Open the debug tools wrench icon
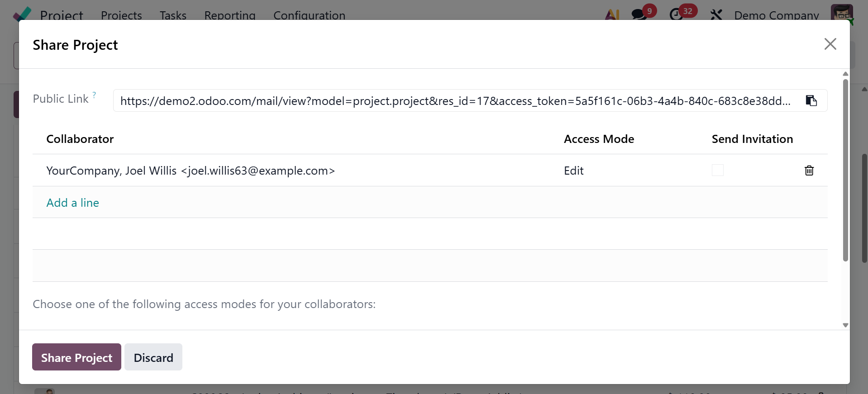868x394 pixels. tap(716, 15)
